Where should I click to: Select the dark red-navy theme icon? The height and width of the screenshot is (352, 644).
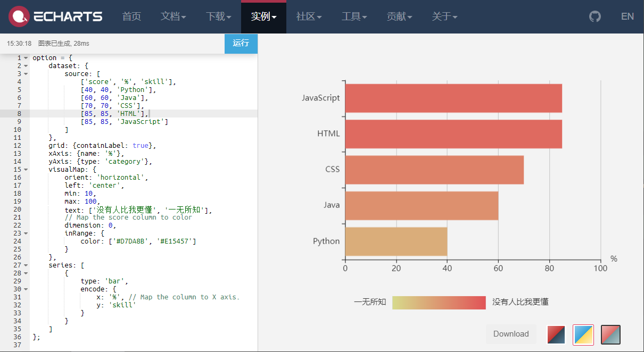coord(556,334)
